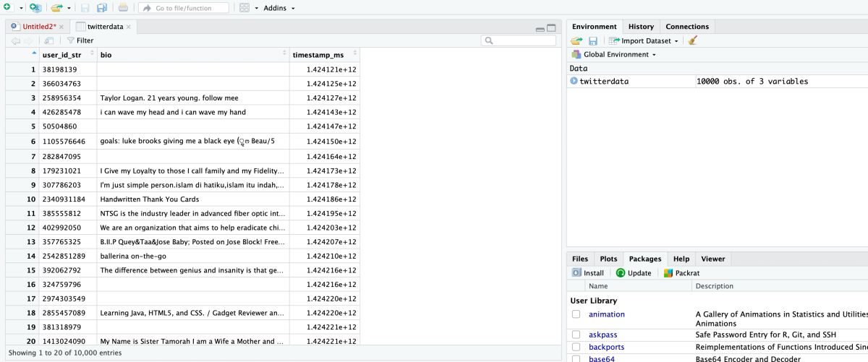Click the Load workspace folder icon

pos(576,41)
